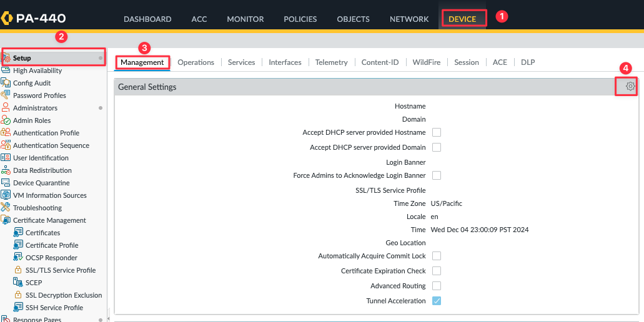Enable Automatically Acquire Commit Lock checkbox

(x=437, y=256)
